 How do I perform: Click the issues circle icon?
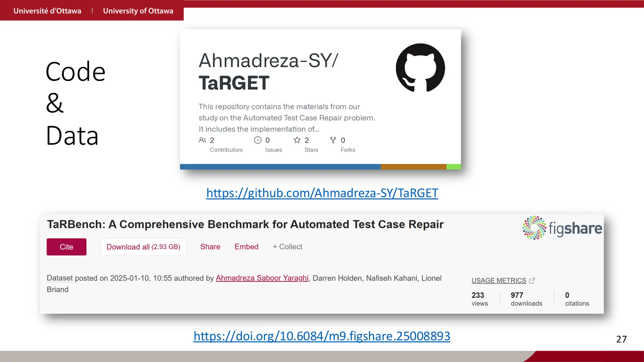point(258,140)
